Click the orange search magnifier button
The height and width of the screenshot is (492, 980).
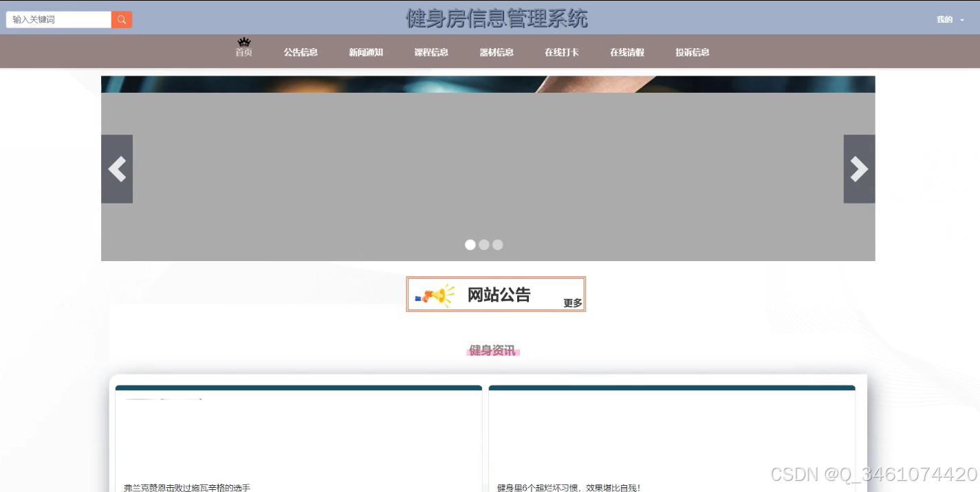tap(122, 20)
